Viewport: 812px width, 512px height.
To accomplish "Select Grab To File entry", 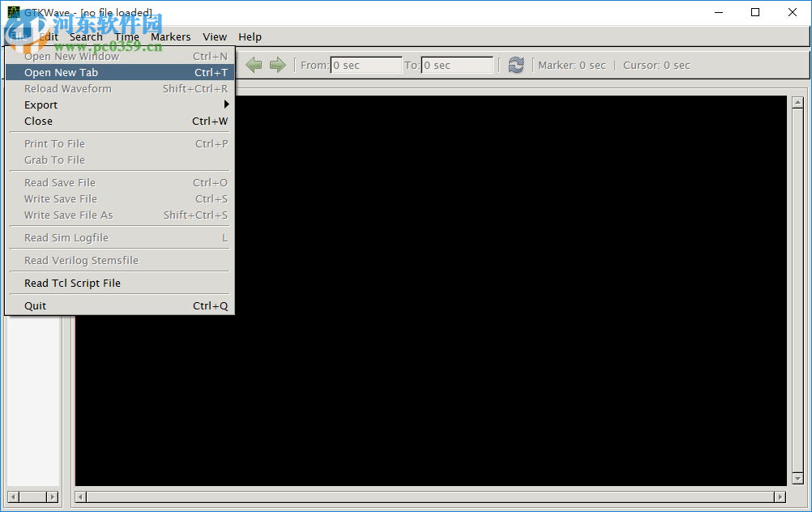I will click(x=120, y=160).
